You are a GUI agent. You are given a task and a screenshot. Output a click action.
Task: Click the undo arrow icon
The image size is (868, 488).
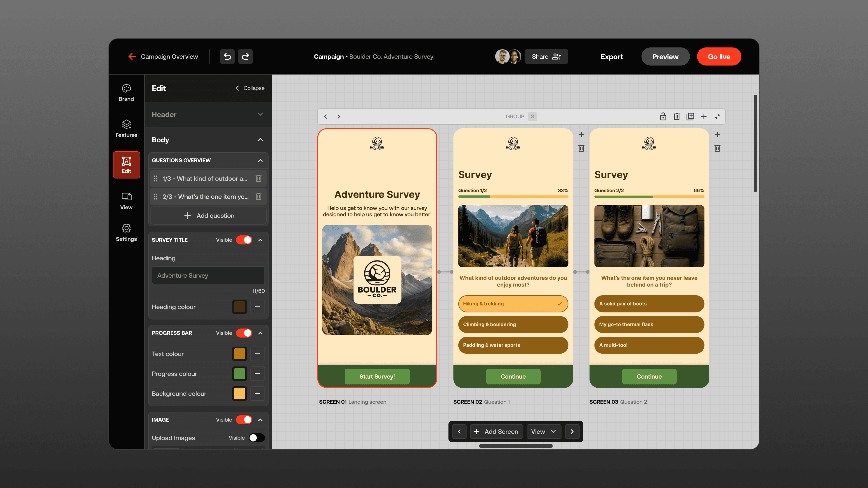[x=227, y=56]
